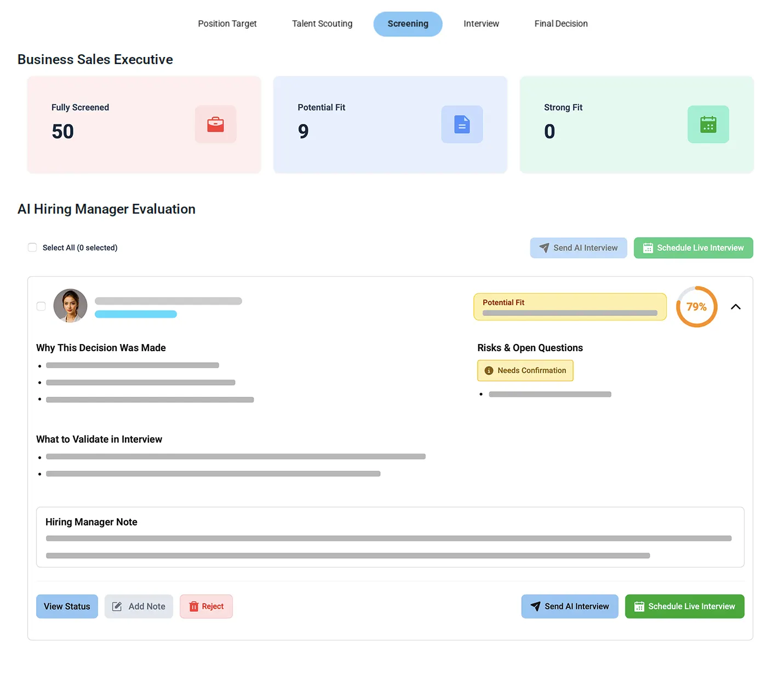Click the pencil icon in Add Note button
Image resolution: width=784 pixels, height=676 pixels.
click(x=117, y=606)
